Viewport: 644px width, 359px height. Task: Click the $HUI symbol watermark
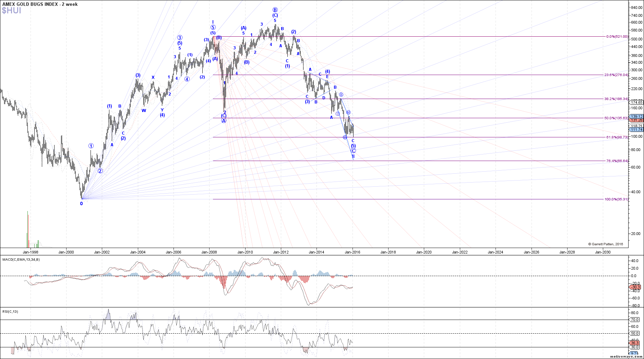[11, 11]
